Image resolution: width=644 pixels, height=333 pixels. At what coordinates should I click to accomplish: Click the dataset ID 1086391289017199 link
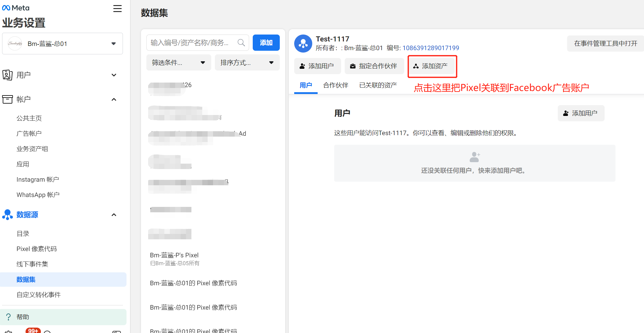(431, 48)
